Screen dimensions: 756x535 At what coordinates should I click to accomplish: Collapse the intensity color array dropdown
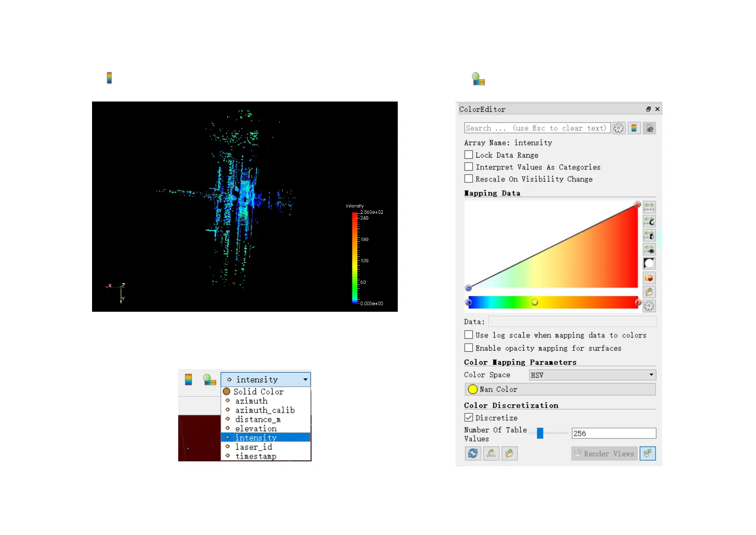pyautogui.click(x=266, y=380)
